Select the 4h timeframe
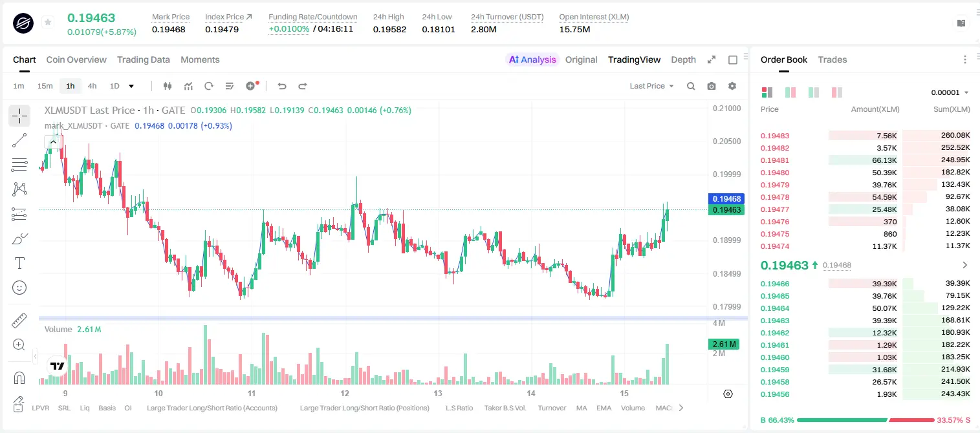Screen dimensions: 980x433 [92, 86]
